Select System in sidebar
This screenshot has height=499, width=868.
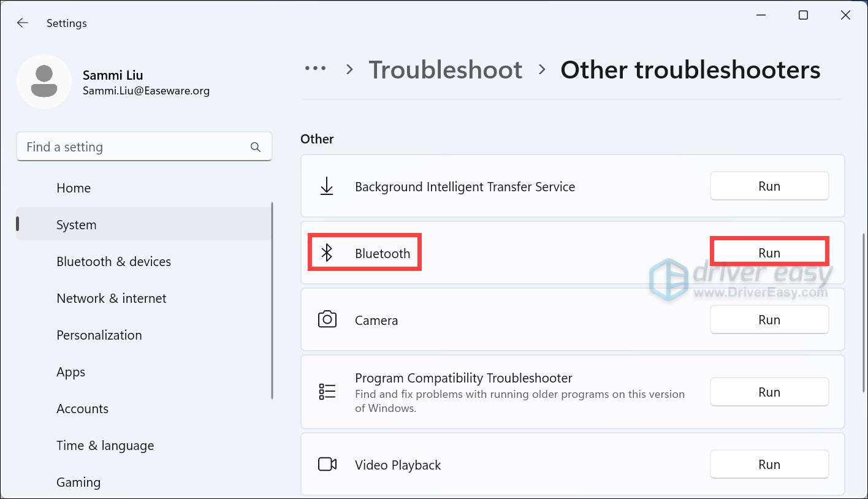click(x=144, y=225)
